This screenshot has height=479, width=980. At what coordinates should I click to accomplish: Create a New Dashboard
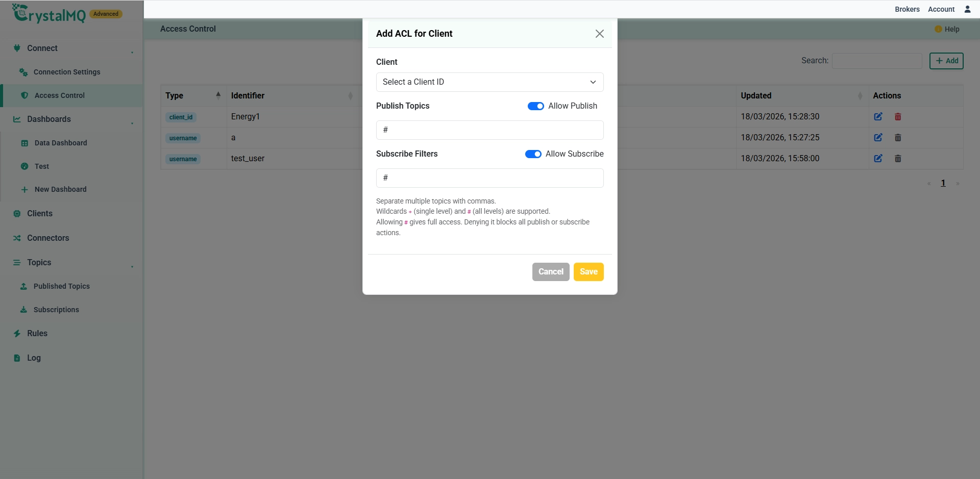(x=61, y=189)
